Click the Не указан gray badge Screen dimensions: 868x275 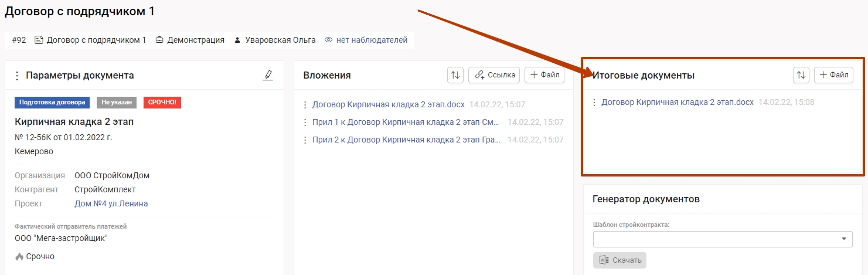[116, 103]
